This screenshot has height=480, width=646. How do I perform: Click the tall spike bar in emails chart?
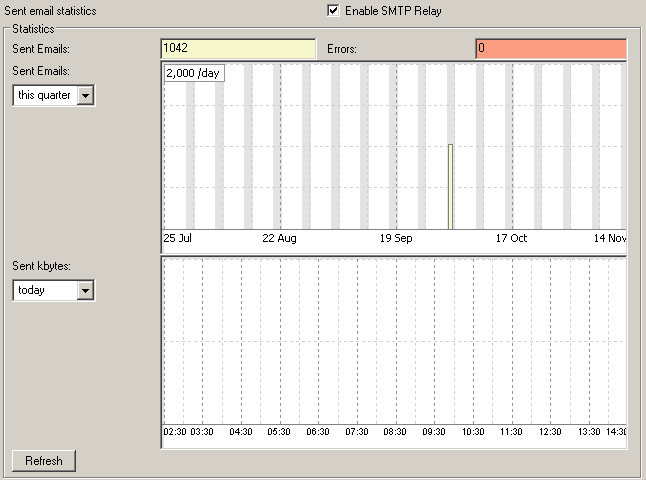pos(451,186)
